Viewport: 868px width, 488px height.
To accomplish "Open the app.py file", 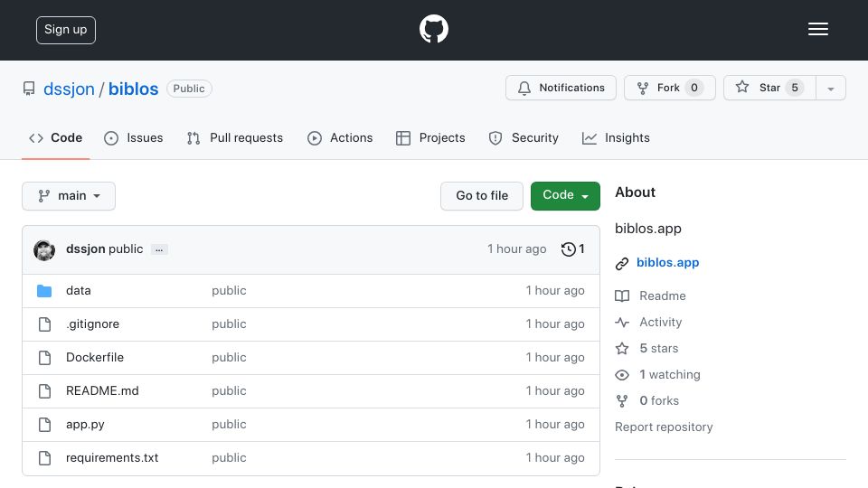I will pos(85,425).
